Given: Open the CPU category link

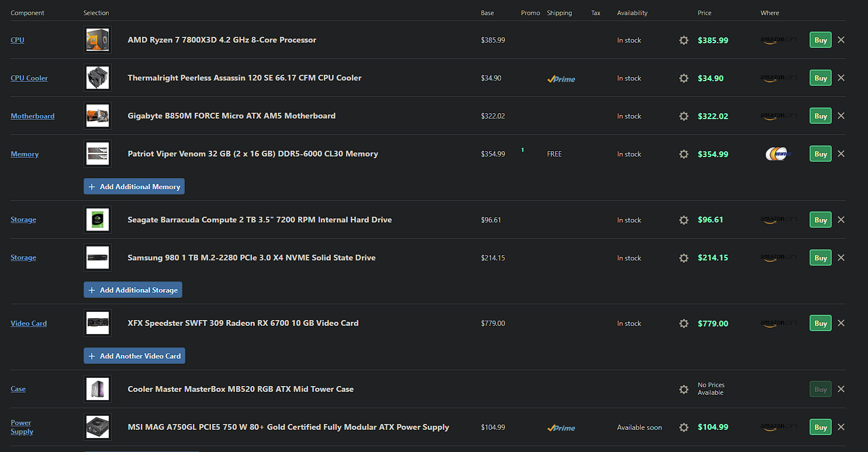Looking at the screenshot, I should [x=18, y=40].
